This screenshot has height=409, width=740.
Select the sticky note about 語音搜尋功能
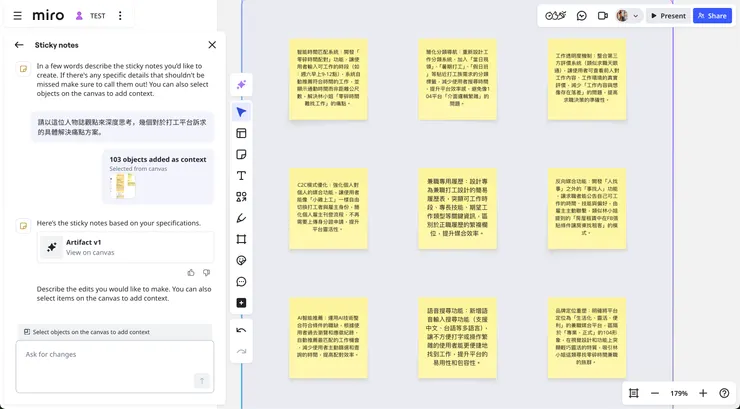(457, 338)
